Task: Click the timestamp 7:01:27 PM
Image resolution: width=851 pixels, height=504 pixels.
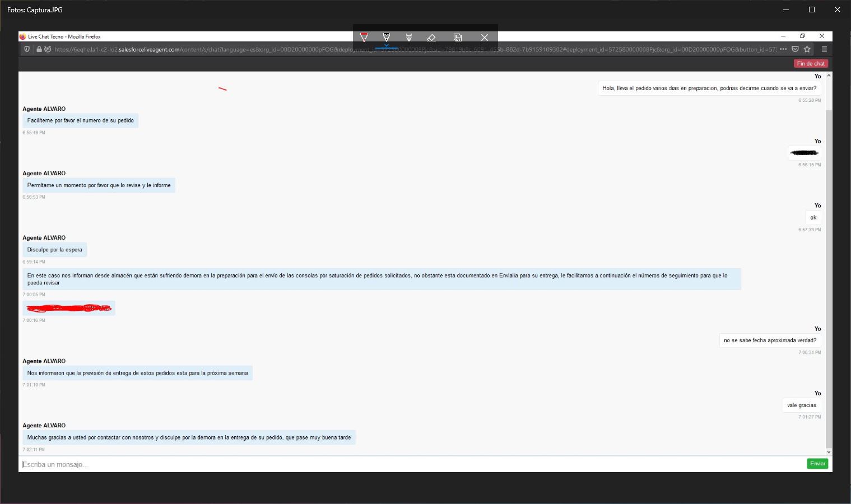Action: [810, 417]
